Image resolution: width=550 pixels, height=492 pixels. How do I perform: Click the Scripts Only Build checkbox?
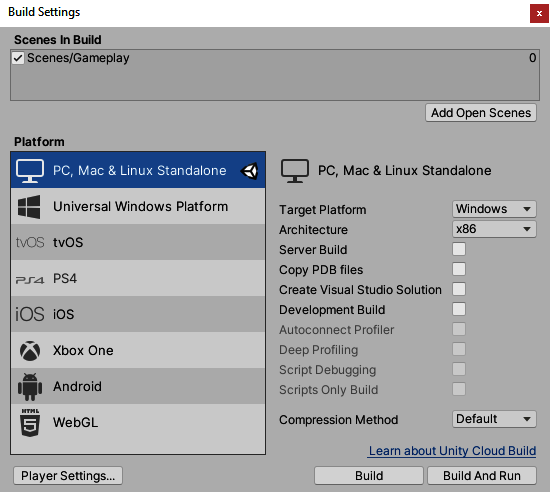pyautogui.click(x=459, y=389)
